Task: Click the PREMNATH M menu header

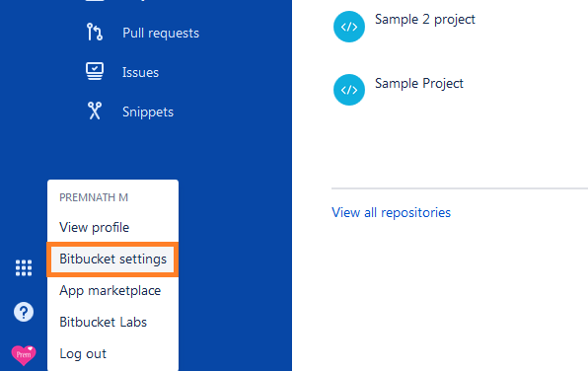Action: pos(94,197)
